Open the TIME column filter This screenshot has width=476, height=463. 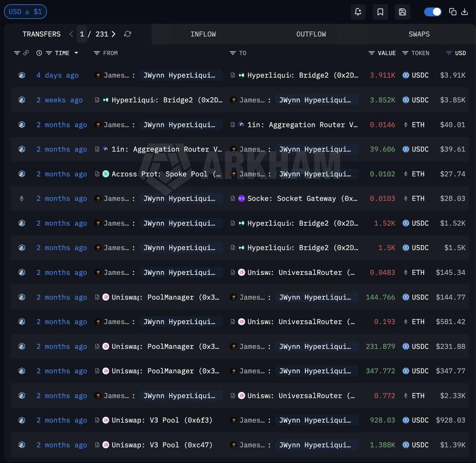pos(49,53)
